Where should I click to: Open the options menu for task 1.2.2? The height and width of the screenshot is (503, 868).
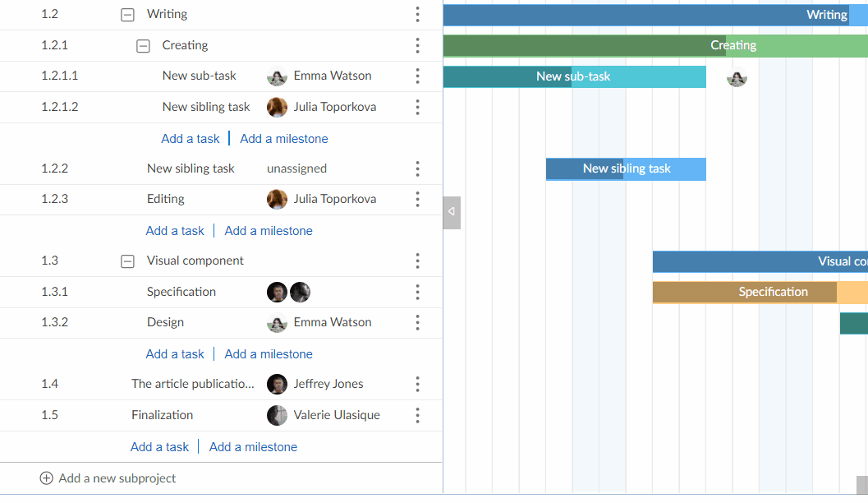[x=417, y=168]
